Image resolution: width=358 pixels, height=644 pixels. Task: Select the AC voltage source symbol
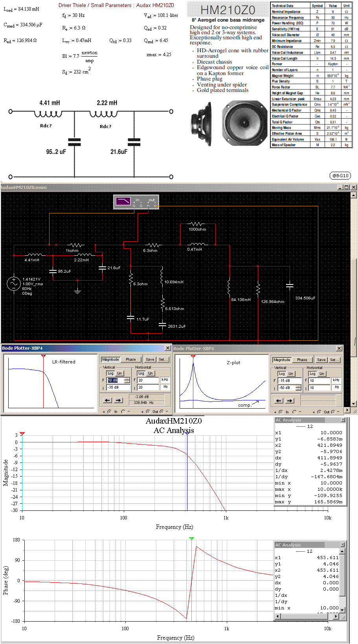point(13,284)
